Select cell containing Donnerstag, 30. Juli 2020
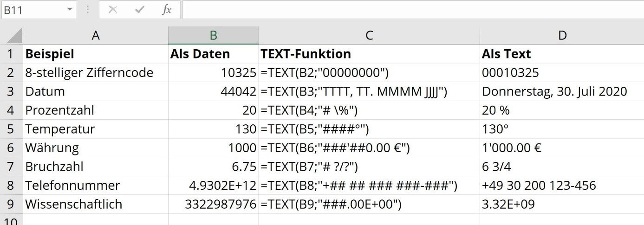This screenshot has width=644, height=225. [x=562, y=91]
